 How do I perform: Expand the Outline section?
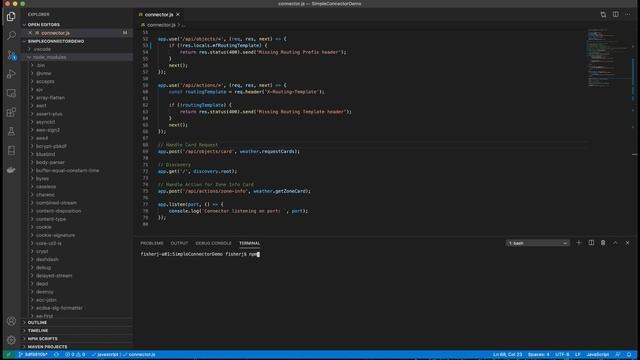pyautogui.click(x=37, y=322)
